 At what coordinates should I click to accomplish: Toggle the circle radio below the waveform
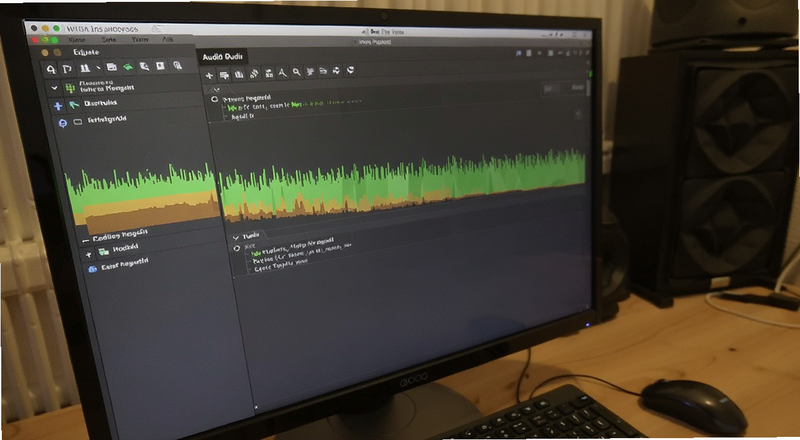237,249
